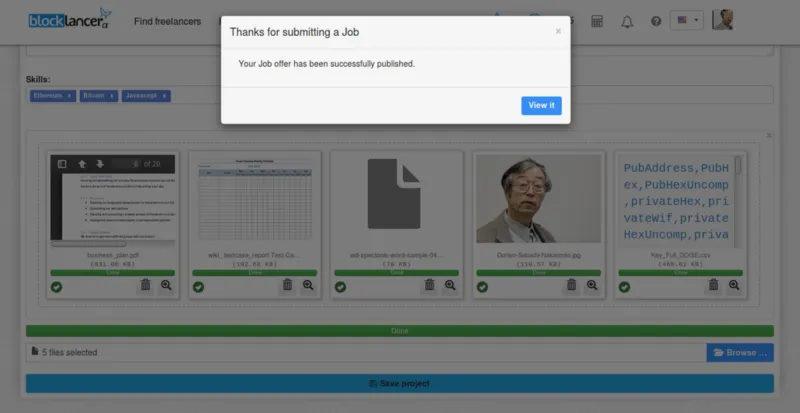Click upload status check for wd-spectools-word-sample
800x413 pixels.
(x=340, y=287)
